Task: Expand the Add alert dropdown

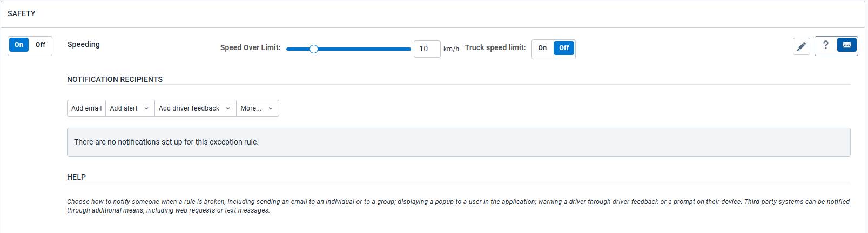Action: click(130, 108)
